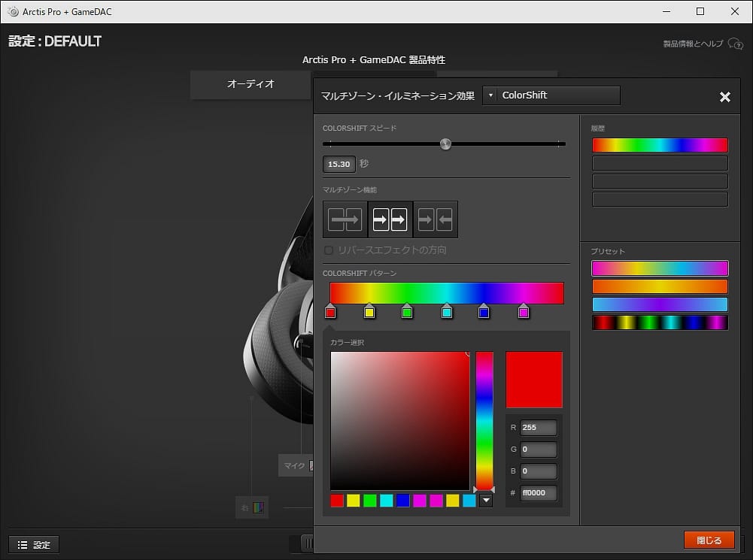Open the ColorShift effect dropdown
Viewport: 753px width, 560px height.
point(551,95)
